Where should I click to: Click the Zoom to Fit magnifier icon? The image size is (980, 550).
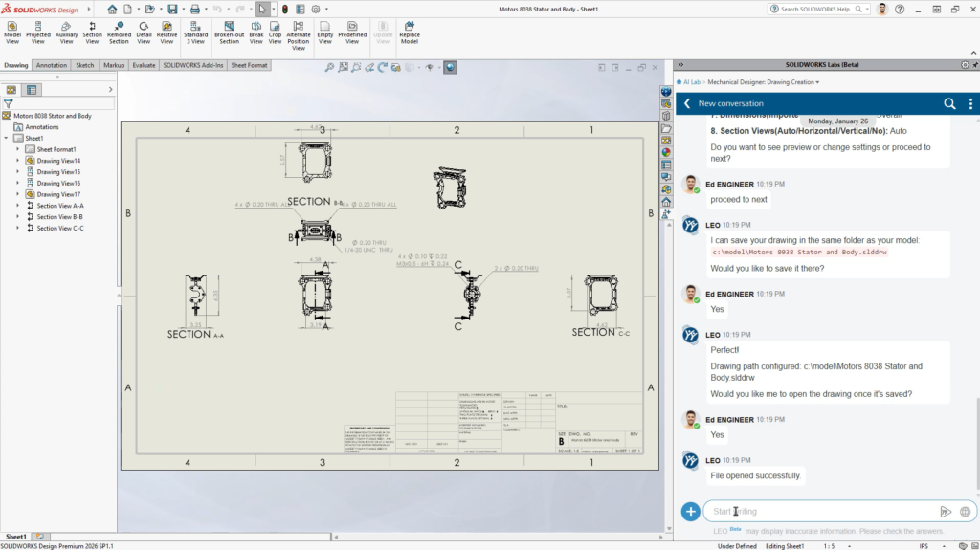(329, 68)
